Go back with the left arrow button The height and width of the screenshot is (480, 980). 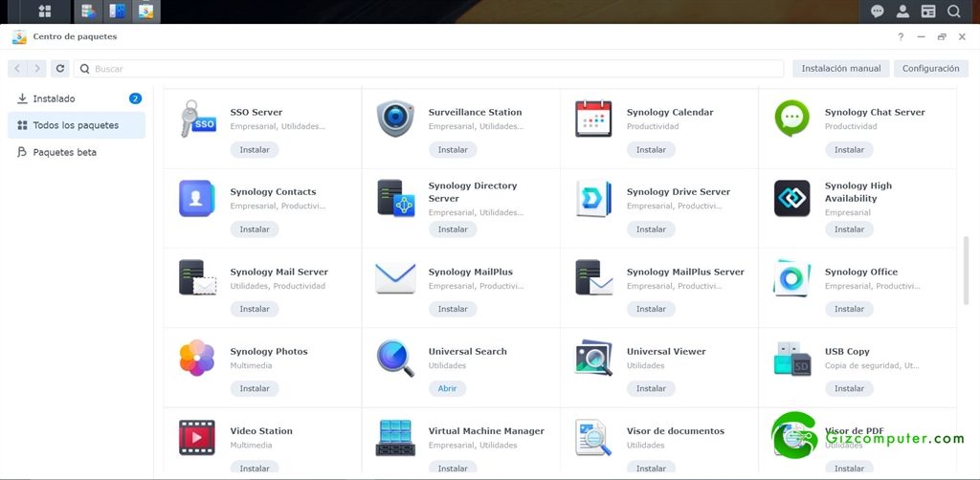[x=17, y=69]
